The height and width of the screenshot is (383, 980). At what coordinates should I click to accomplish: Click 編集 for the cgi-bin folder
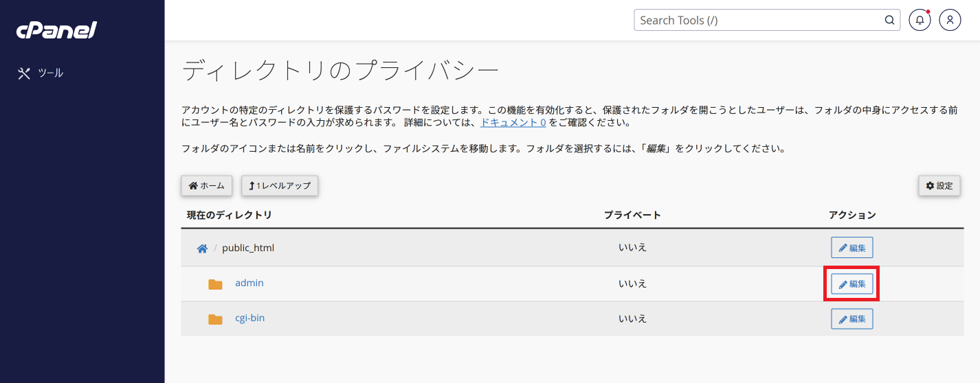852,318
